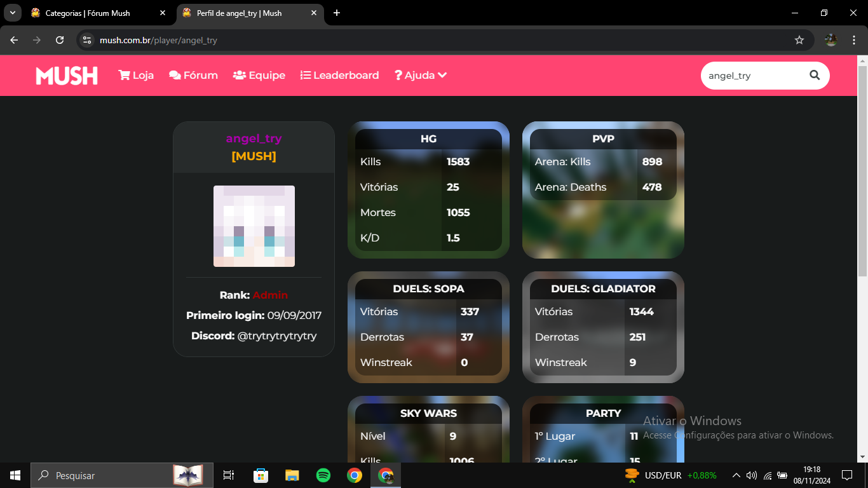Open Microsoft Store from taskbar
The width and height of the screenshot is (868, 488).
click(x=261, y=475)
